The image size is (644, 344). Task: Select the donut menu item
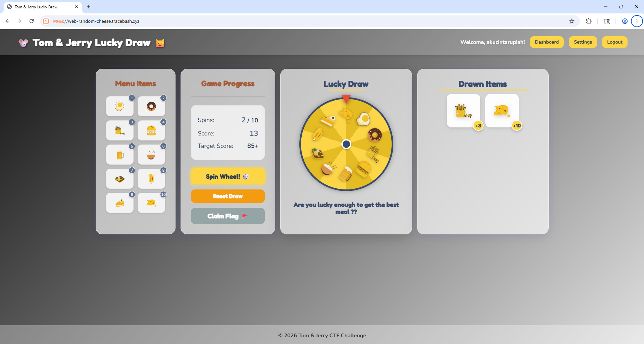(151, 106)
